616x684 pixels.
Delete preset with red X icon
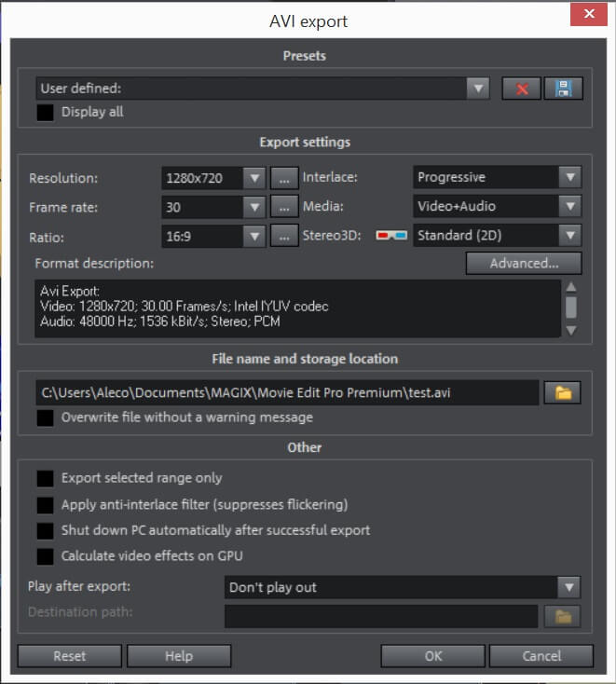[521, 89]
